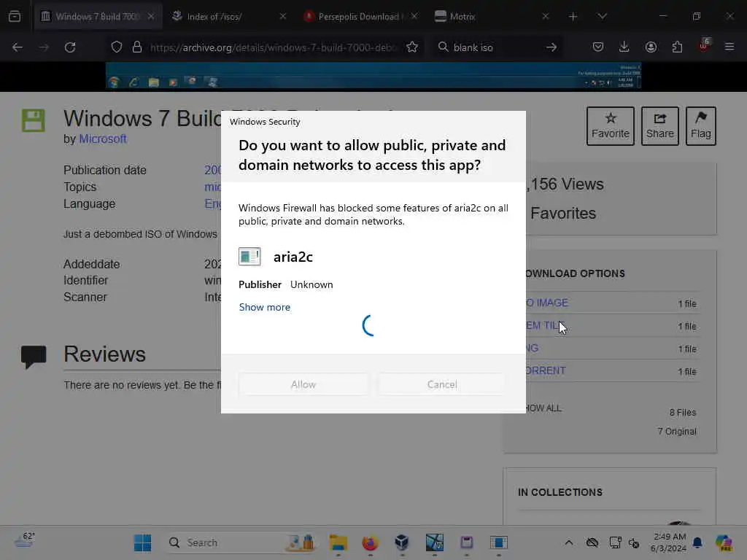Open uBlock Origin extension icon
The image size is (747, 560).
704,46
